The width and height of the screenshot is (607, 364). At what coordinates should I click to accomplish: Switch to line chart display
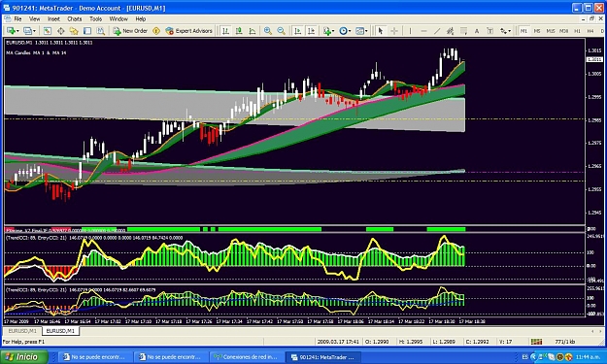252,31
